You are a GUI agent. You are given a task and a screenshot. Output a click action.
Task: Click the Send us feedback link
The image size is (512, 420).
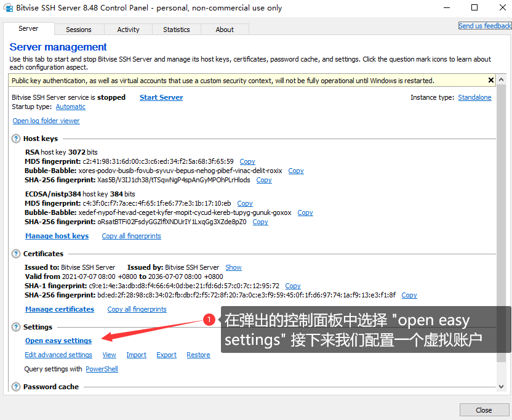coord(484,26)
